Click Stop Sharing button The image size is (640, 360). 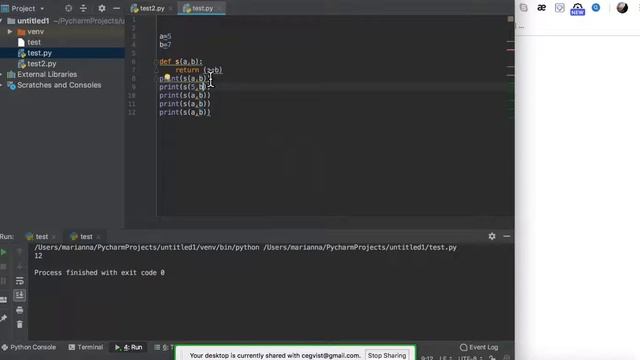pyautogui.click(x=387, y=356)
